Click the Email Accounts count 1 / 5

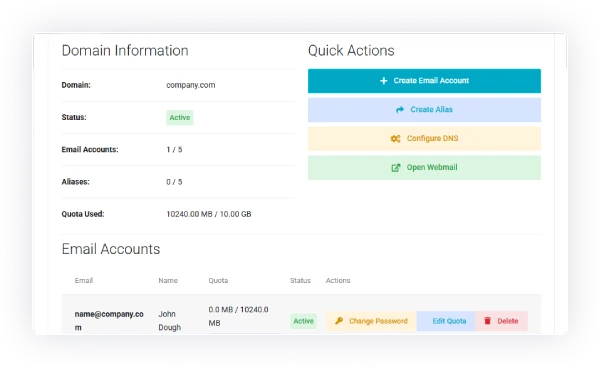coord(174,150)
